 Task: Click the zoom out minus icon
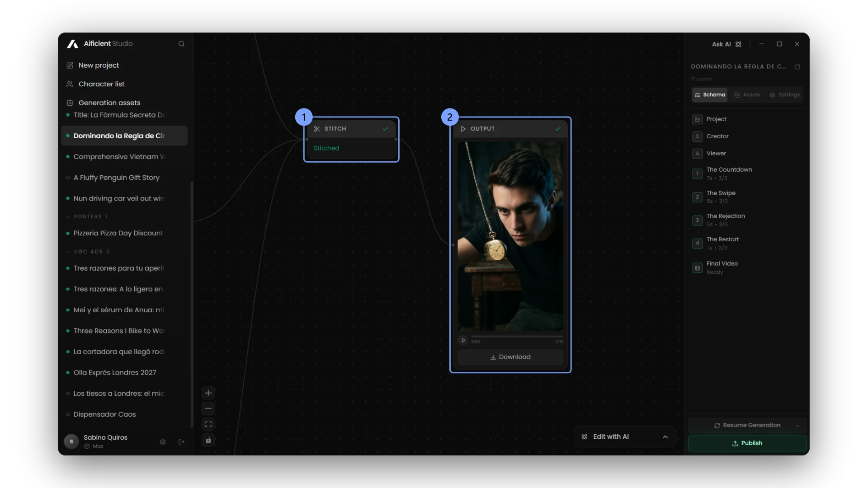208,408
